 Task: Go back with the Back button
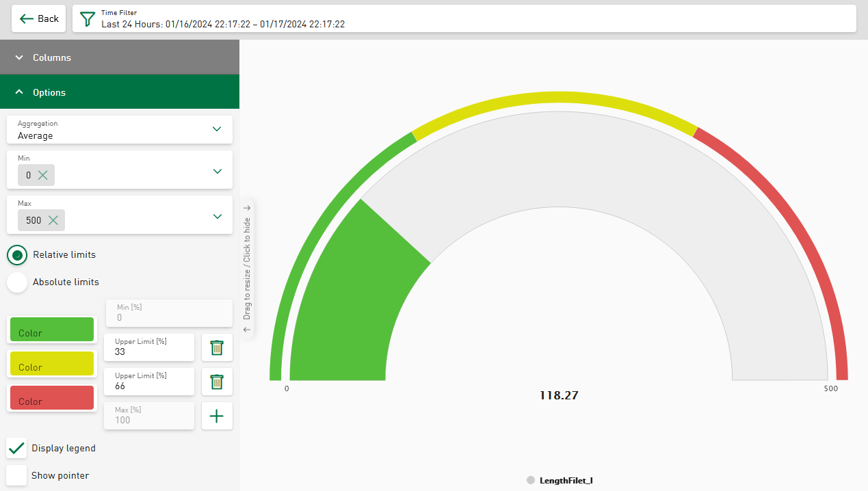tap(39, 18)
